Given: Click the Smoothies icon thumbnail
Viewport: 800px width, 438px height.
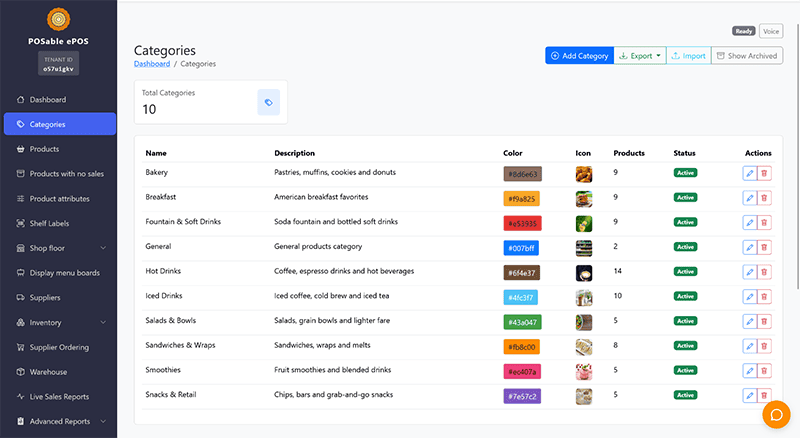Looking at the screenshot, I should pyautogui.click(x=584, y=372).
